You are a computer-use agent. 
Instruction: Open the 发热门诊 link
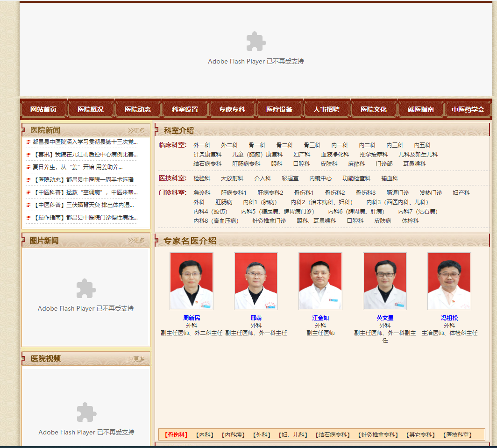[x=431, y=193]
